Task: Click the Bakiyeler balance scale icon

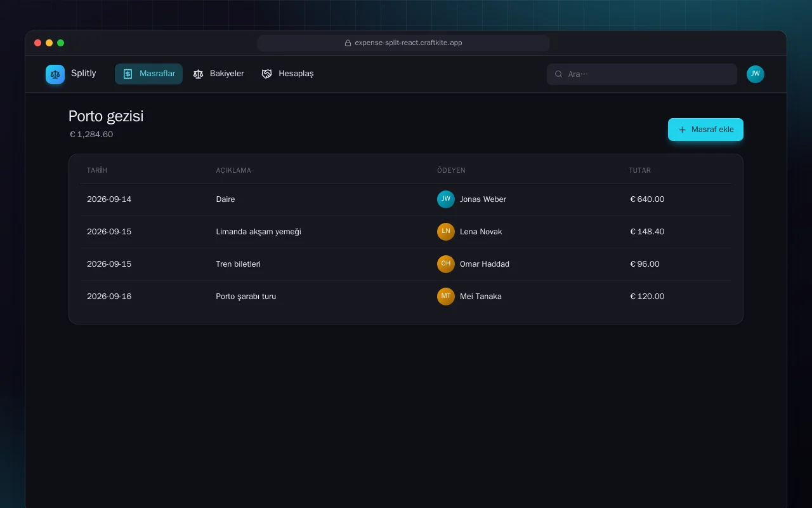Action: point(198,74)
